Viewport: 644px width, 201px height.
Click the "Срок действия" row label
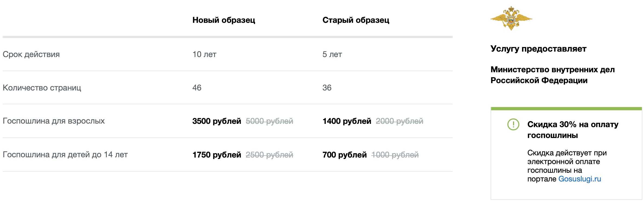pos(31,54)
